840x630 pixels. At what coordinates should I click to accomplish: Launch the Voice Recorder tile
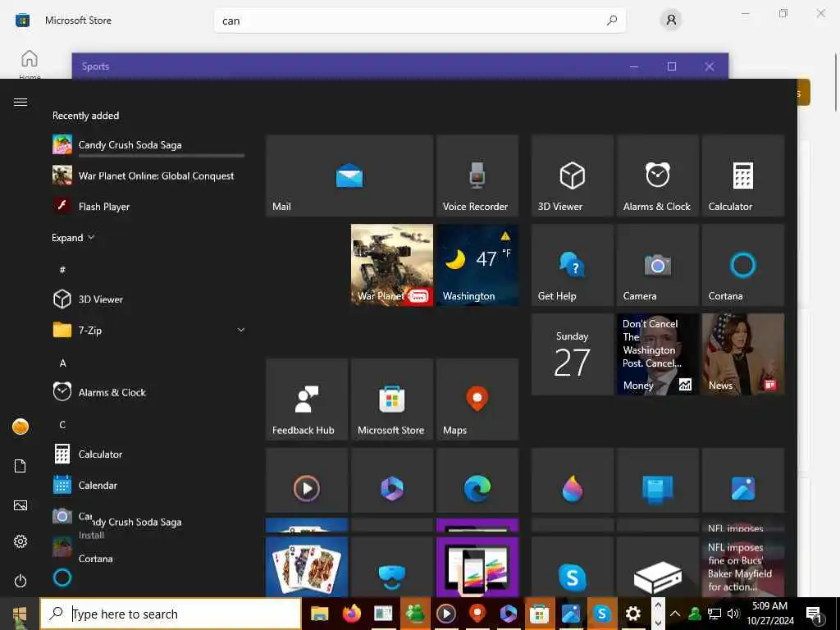[x=477, y=176]
